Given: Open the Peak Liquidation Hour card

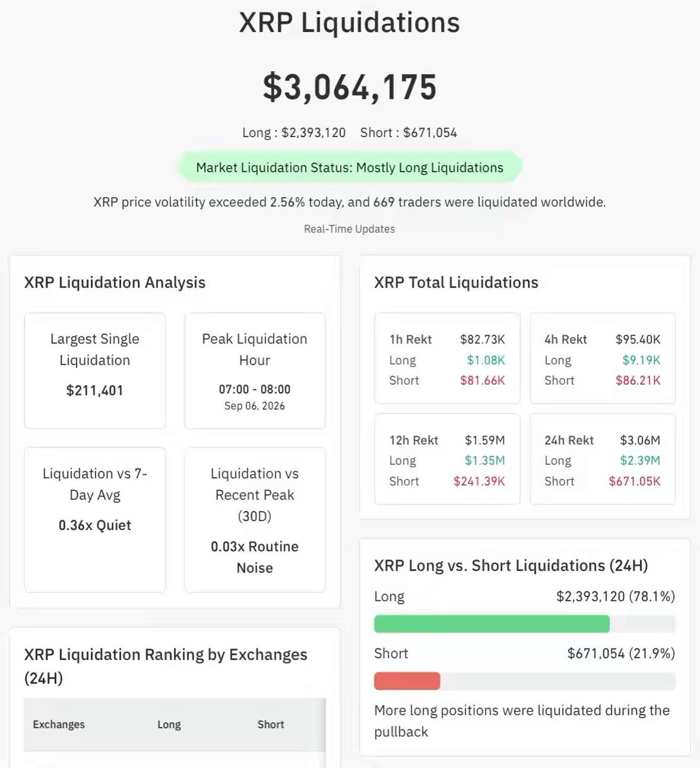Looking at the screenshot, I should click(x=255, y=371).
